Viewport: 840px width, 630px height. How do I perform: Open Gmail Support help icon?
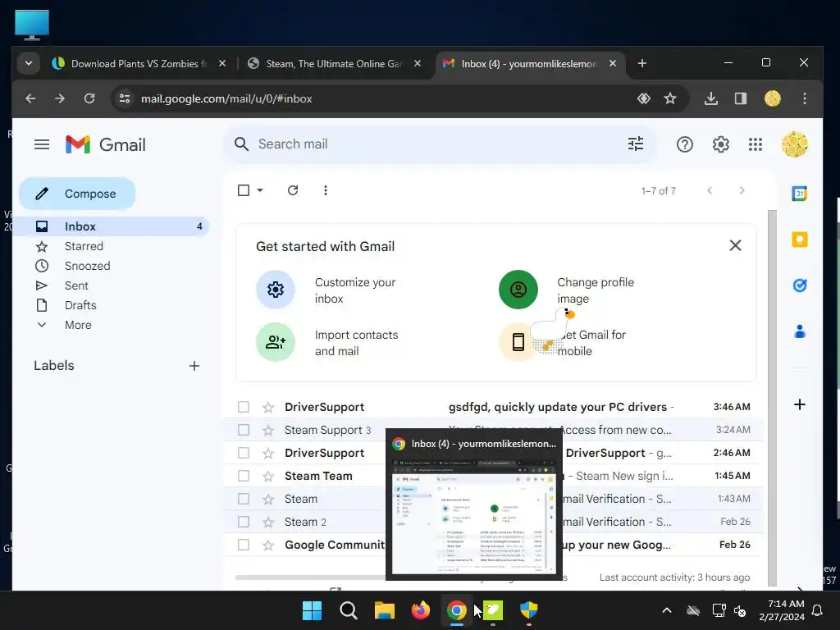[685, 144]
